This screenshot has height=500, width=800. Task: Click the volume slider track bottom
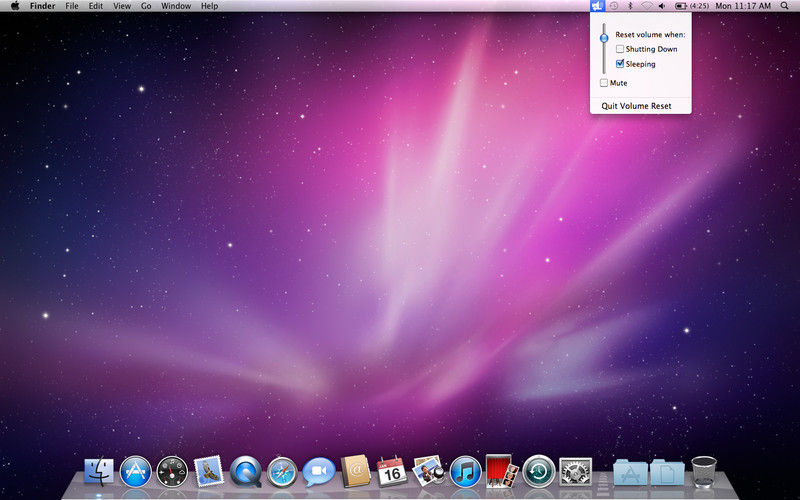[x=604, y=70]
